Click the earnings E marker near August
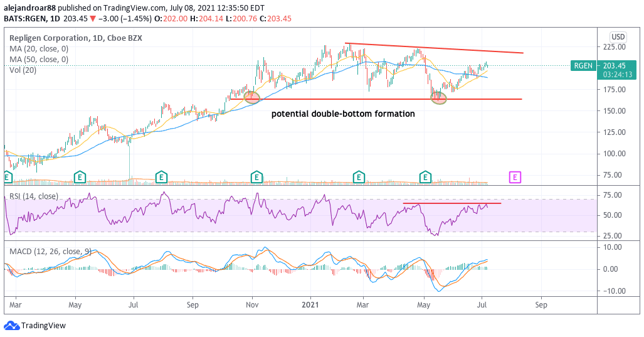The image size is (644, 337). pos(161,177)
